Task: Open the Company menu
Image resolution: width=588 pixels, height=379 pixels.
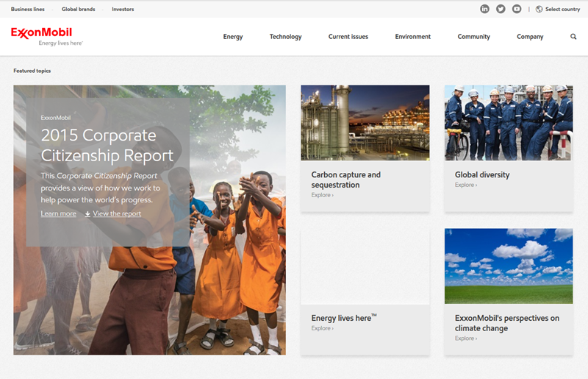Action: (x=530, y=37)
